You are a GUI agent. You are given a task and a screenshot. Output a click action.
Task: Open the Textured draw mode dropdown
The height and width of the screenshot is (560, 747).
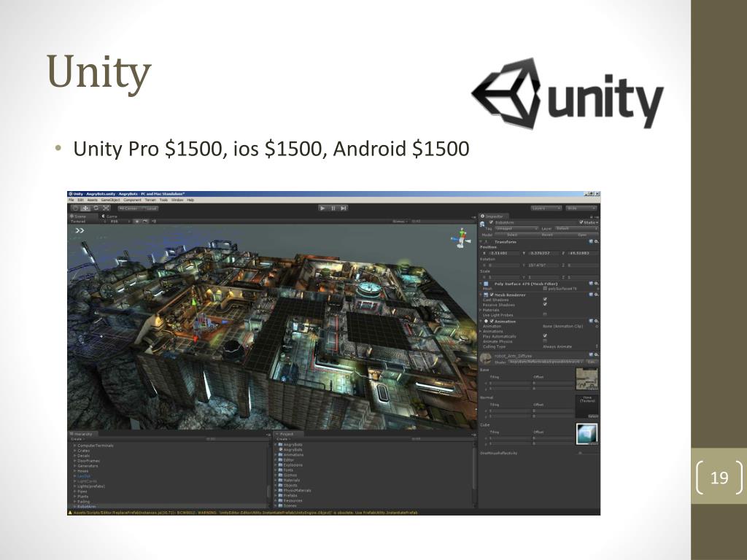point(86,222)
